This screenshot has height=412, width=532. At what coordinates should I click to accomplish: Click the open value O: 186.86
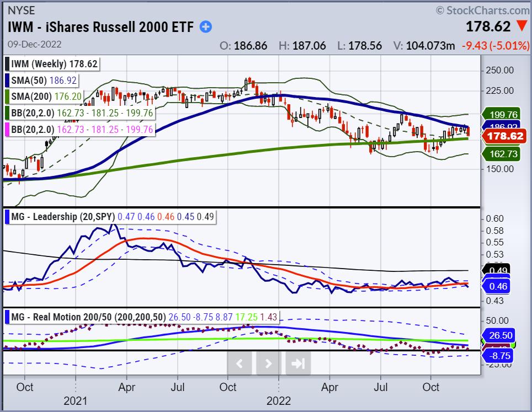(x=243, y=45)
